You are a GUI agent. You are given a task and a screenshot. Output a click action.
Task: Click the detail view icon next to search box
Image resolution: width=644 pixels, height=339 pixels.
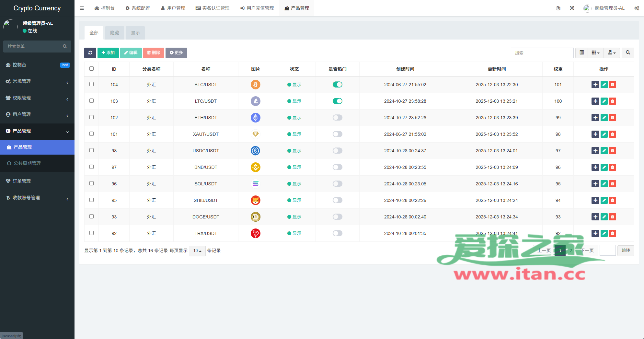(x=581, y=53)
